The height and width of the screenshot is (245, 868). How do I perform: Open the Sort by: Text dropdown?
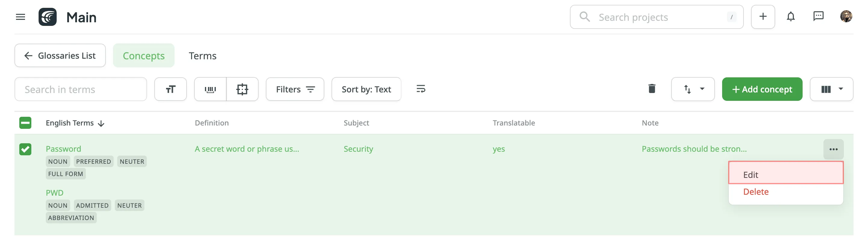(x=366, y=89)
